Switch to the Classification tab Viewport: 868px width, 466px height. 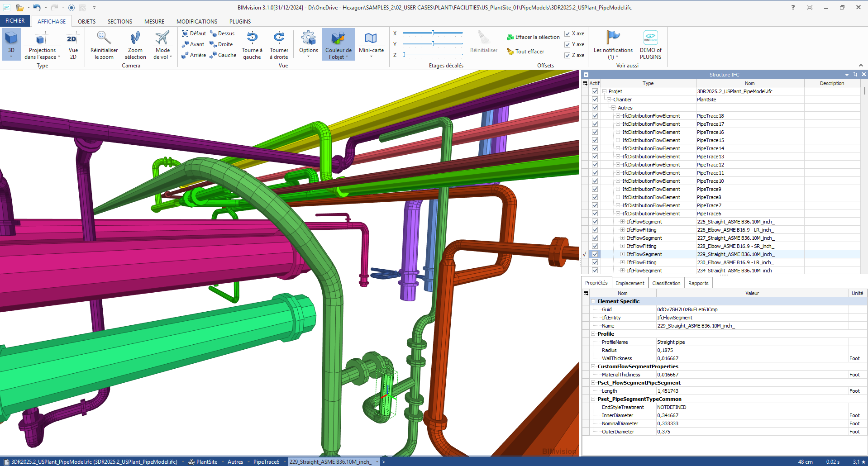(x=666, y=283)
